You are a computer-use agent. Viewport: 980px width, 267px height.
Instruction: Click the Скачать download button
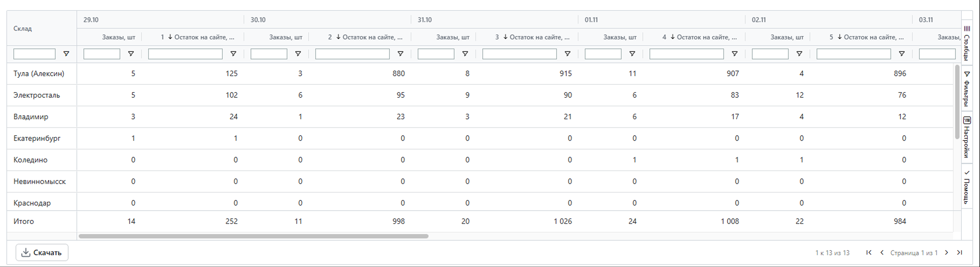[42, 252]
